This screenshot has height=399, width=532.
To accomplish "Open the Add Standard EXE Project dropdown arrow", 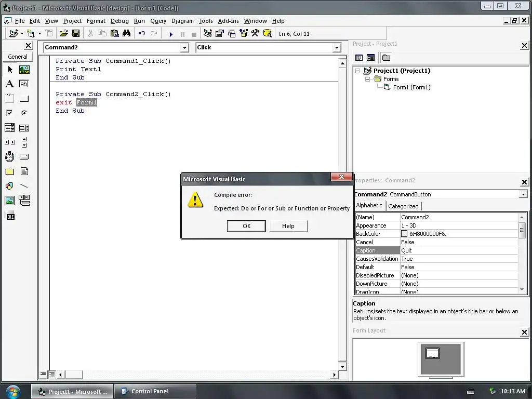I will pyautogui.click(x=22, y=33).
